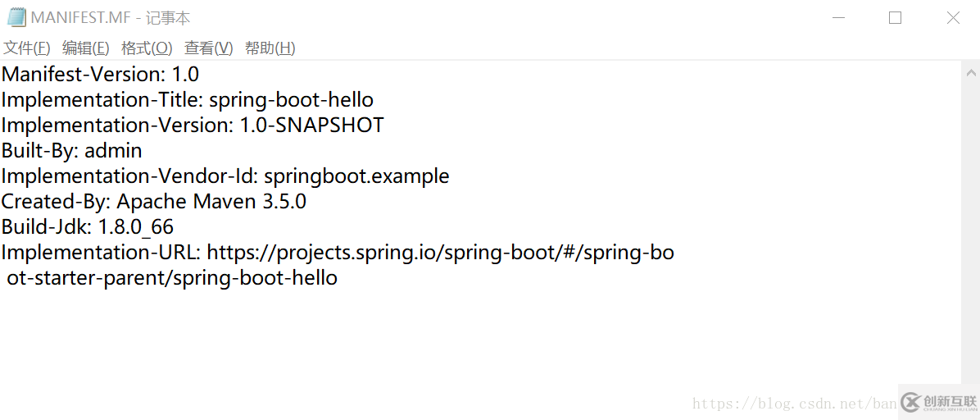Click the Notepad icon in title bar

[x=16, y=17]
